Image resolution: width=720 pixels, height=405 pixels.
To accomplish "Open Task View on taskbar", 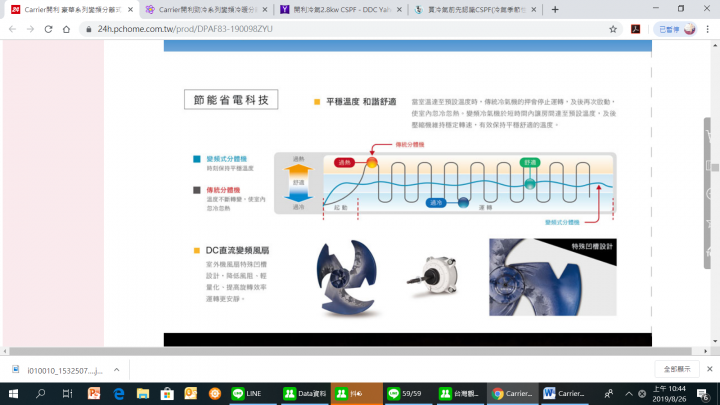I will coord(67,394).
